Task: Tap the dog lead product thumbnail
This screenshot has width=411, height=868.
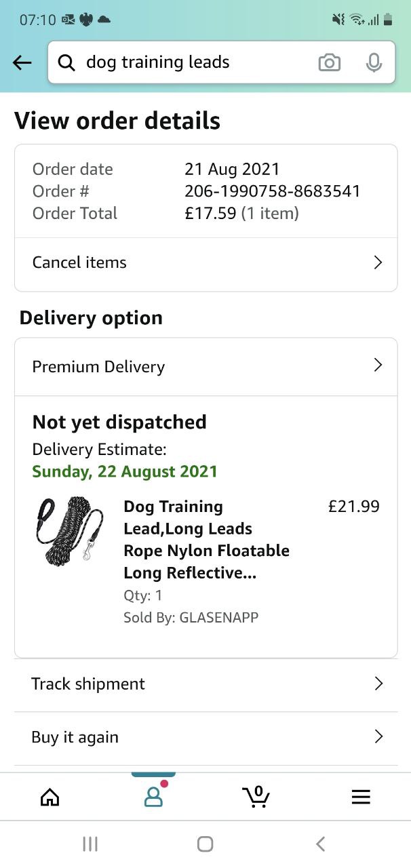Action: 71,532
